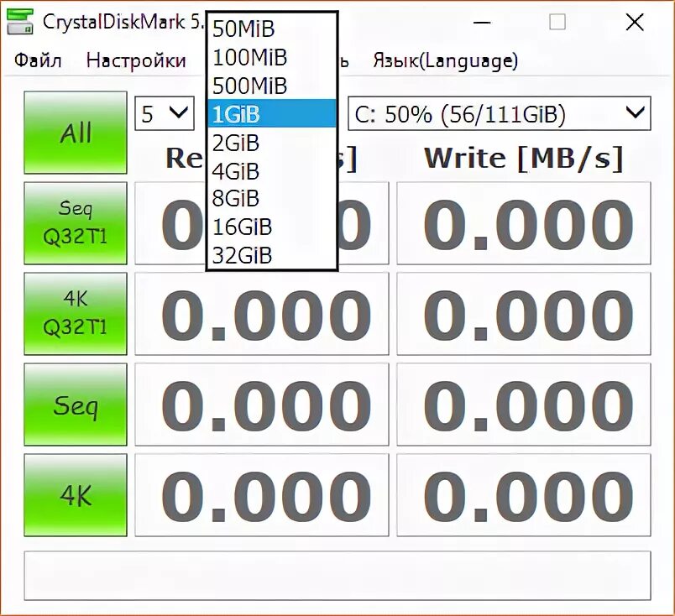Select 16GiB test size option
675x616 pixels.
click(272, 227)
